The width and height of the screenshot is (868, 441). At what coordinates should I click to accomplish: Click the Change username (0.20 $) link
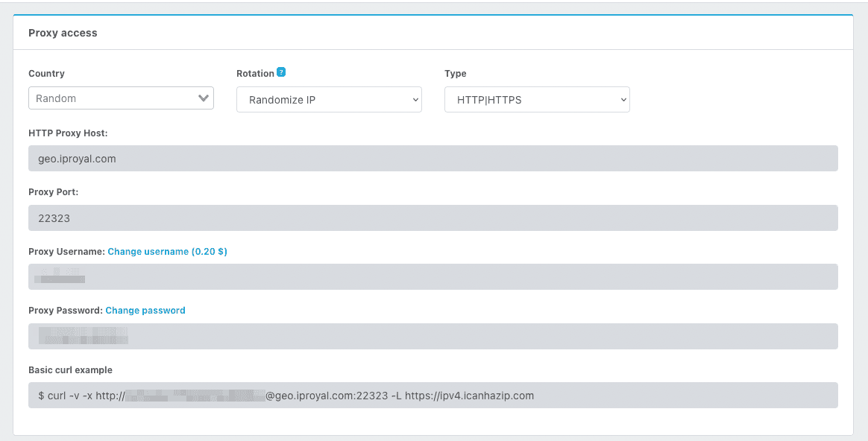coord(167,251)
